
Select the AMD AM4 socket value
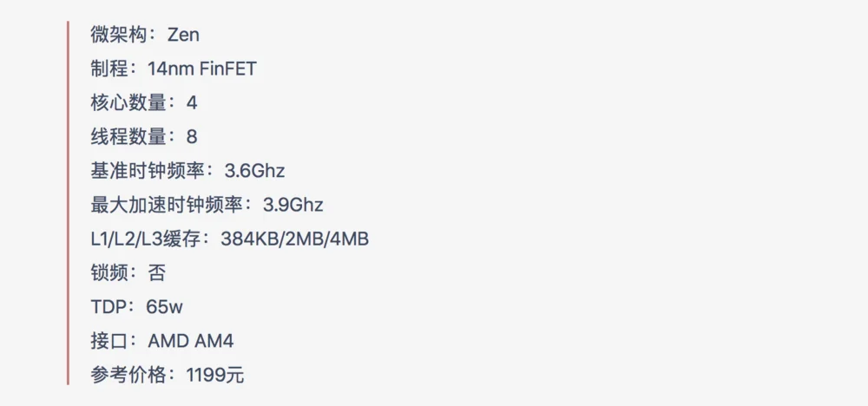[x=190, y=341]
